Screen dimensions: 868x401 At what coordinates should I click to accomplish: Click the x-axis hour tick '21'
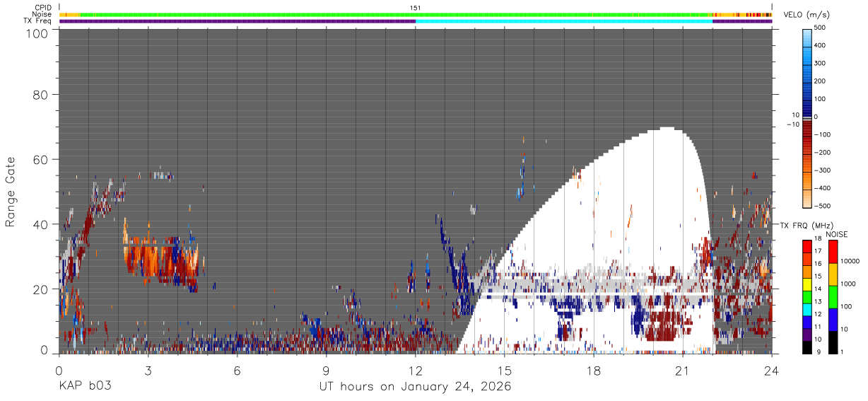tap(683, 371)
